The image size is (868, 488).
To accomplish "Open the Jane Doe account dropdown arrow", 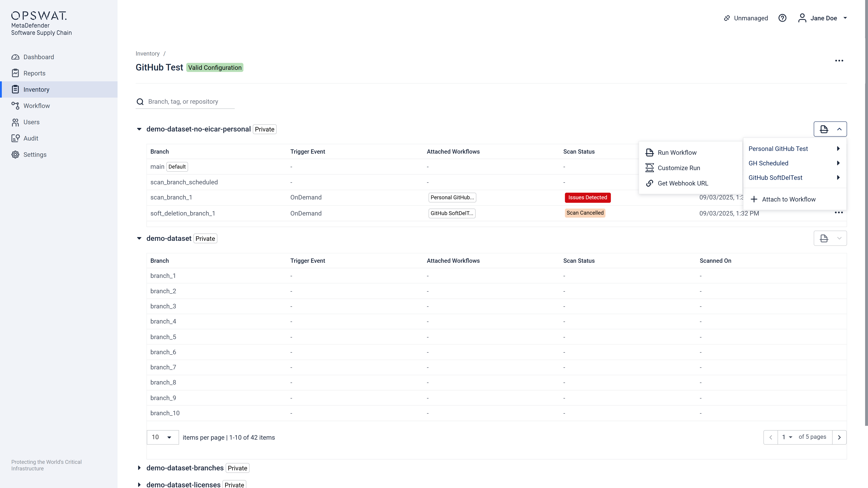I will tap(845, 18).
